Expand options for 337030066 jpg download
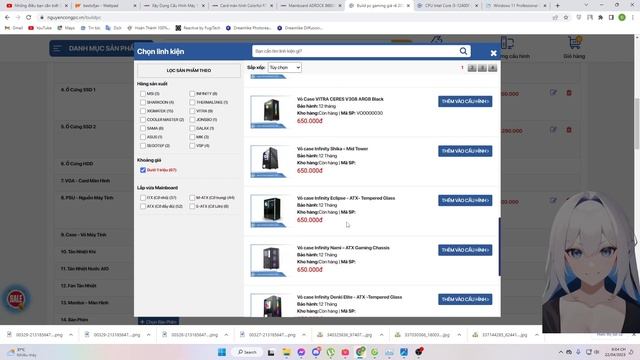The width and height of the screenshot is (640, 360). 459,335
